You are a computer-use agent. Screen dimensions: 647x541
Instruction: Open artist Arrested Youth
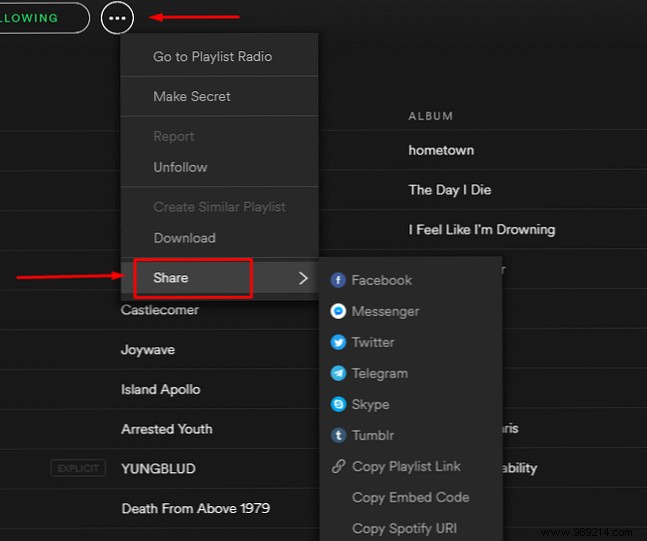click(x=167, y=429)
